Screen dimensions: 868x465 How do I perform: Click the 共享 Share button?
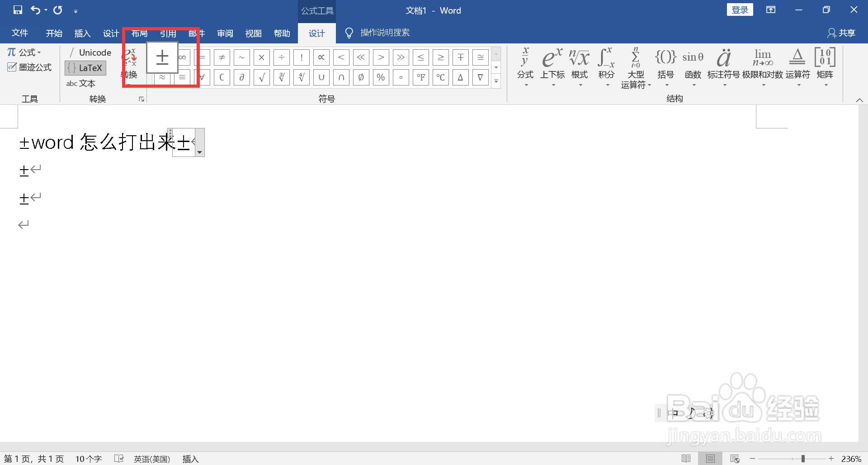(841, 33)
